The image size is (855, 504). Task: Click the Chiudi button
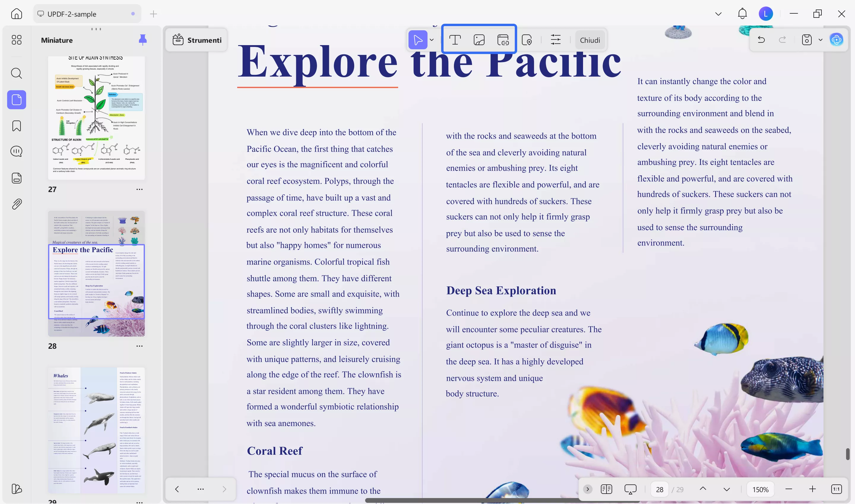(x=590, y=40)
